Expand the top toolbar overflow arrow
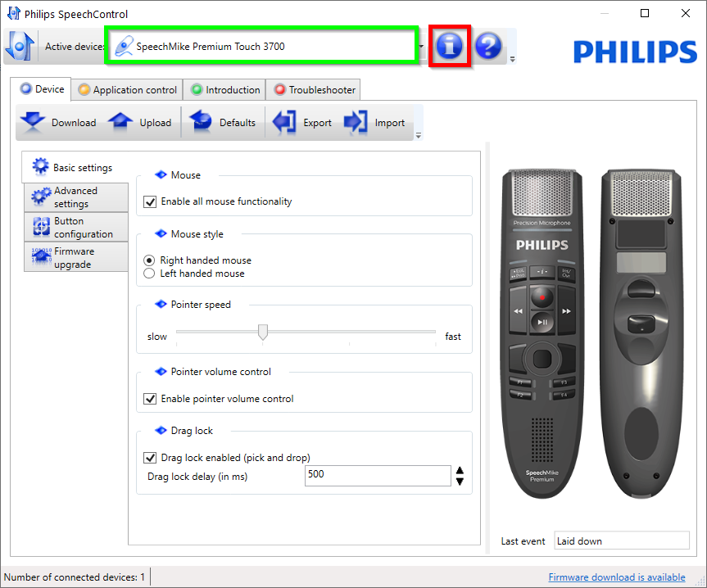This screenshot has height=588, width=707. click(512, 59)
